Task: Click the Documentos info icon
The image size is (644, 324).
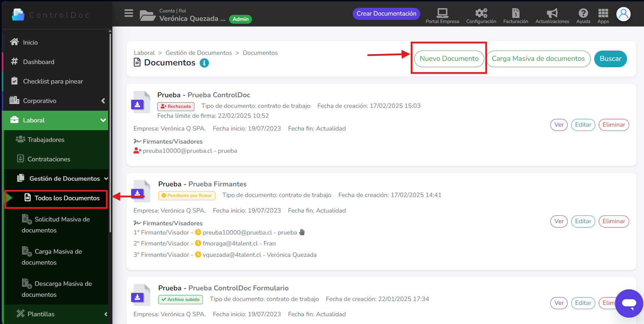Action: (x=204, y=63)
